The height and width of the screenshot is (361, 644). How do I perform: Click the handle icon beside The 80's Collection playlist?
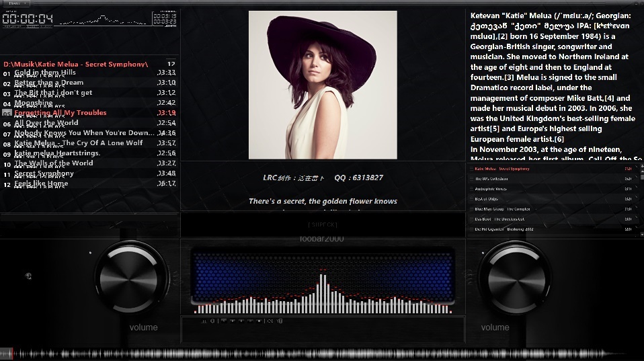(x=471, y=179)
